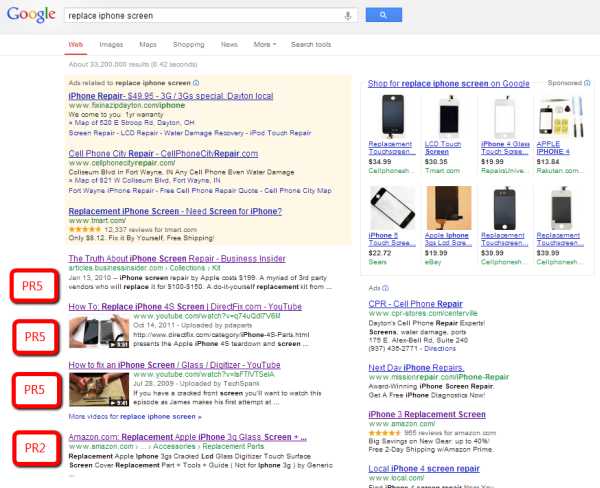
Task: Open Apple Iphone 3gs Lcd Screen product link
Action: pos(448,239)
